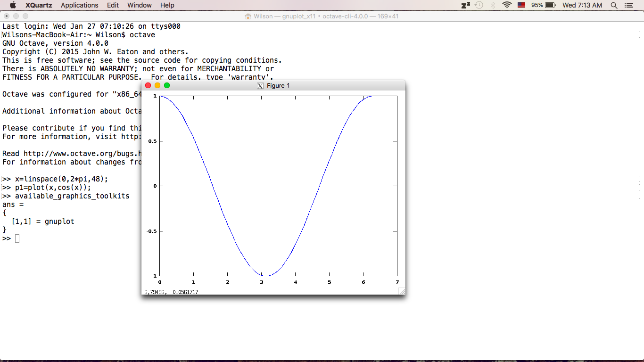This screenshot has height=362, width=644.
Task: Open the Help menu
Action: point(167,5)
